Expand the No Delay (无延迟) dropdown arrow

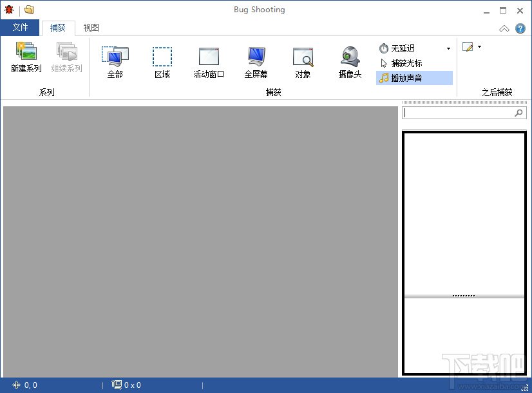[449, 49]
